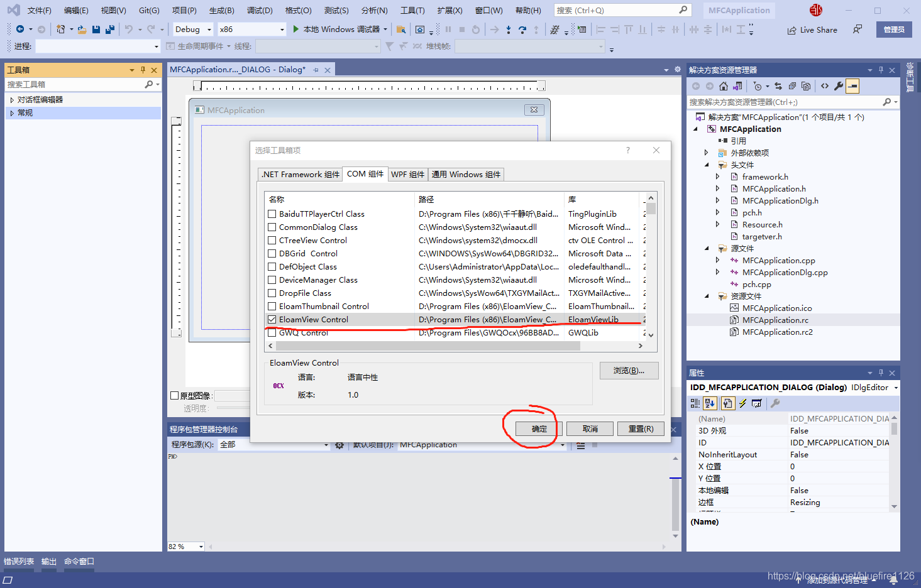Click the control events lightning icon
Image resolution: width=921 pixels, height=588 pixels.
pos(742,403)
